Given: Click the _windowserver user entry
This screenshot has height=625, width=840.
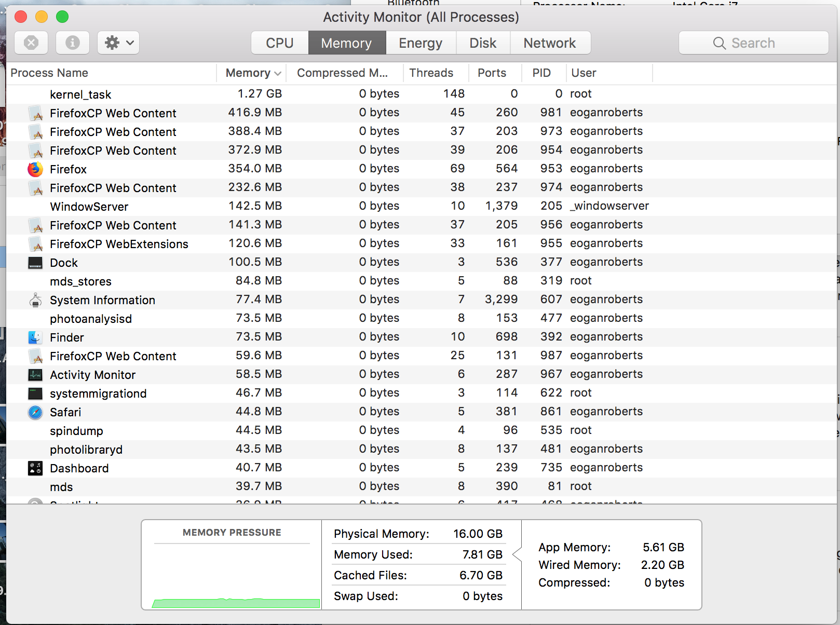Looking at the screenshot, I should 609,206.
